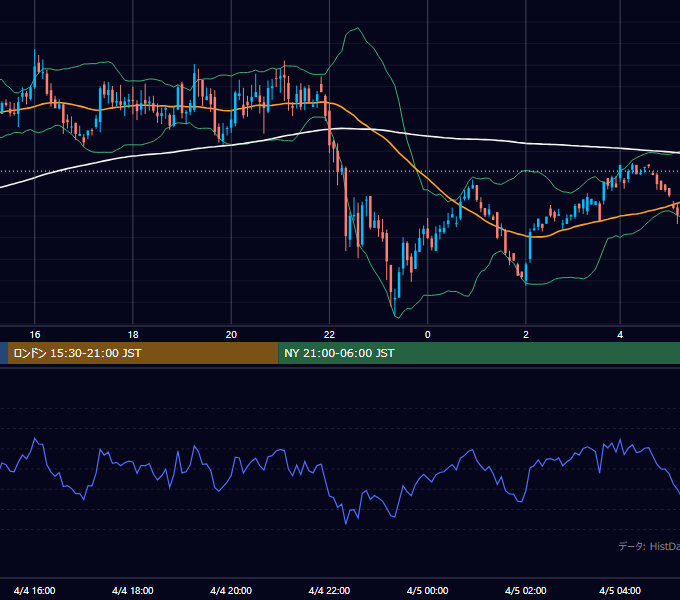Viewport: 680px width, 600px height.
Task: Click the 4 hour axis label
Action: pyautogui.click(x=620, y=335)
